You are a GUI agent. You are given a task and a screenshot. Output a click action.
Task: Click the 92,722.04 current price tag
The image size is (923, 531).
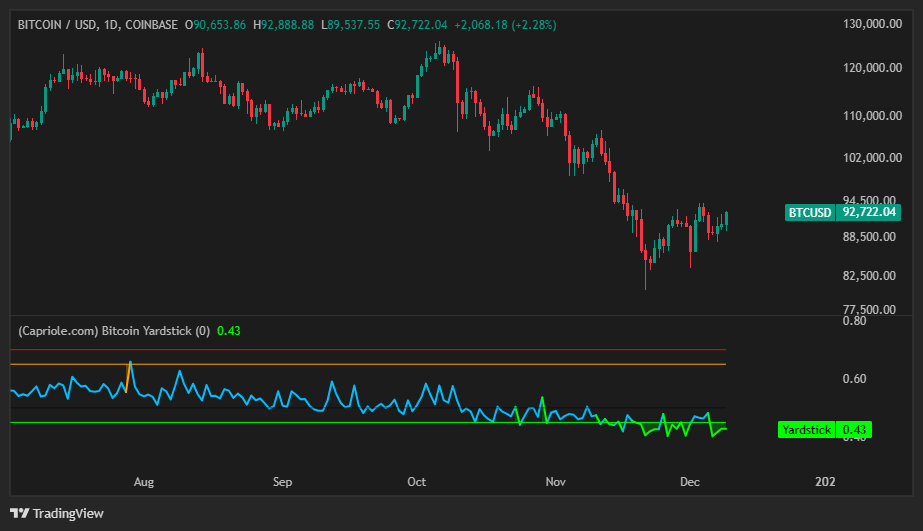[870, 212]
